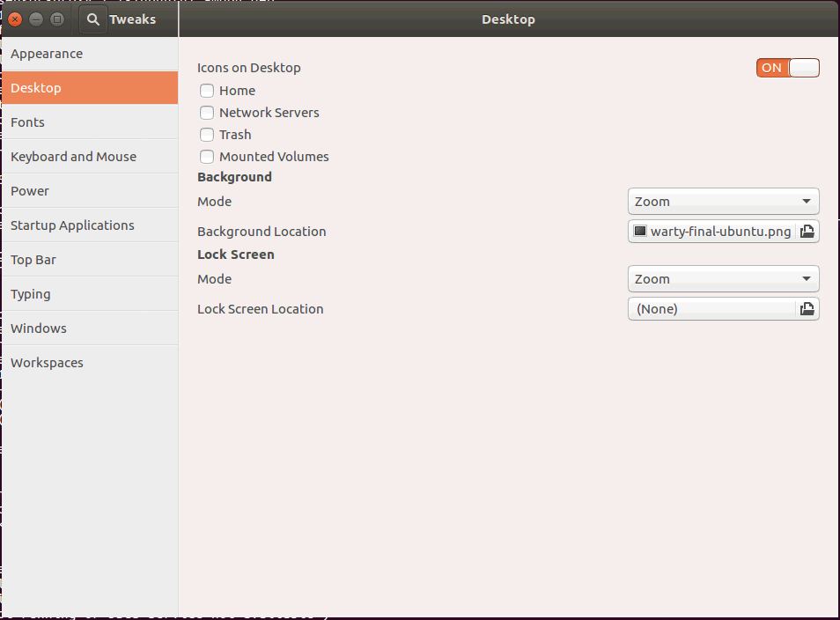Close the Tweaks window
This screenshot has height=620, width=840.
click(x=15, y=19)
